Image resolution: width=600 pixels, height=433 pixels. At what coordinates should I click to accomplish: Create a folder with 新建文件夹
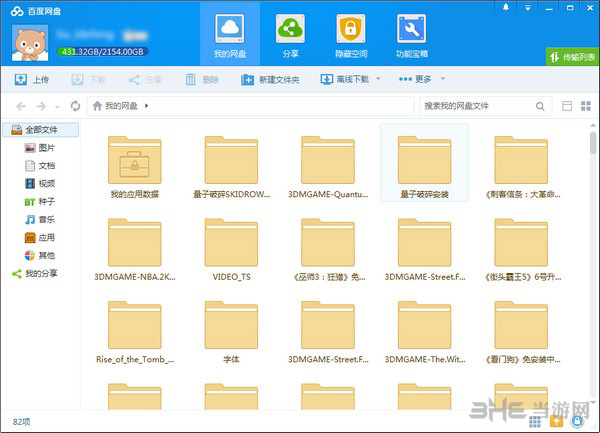(x=270, y=80)
